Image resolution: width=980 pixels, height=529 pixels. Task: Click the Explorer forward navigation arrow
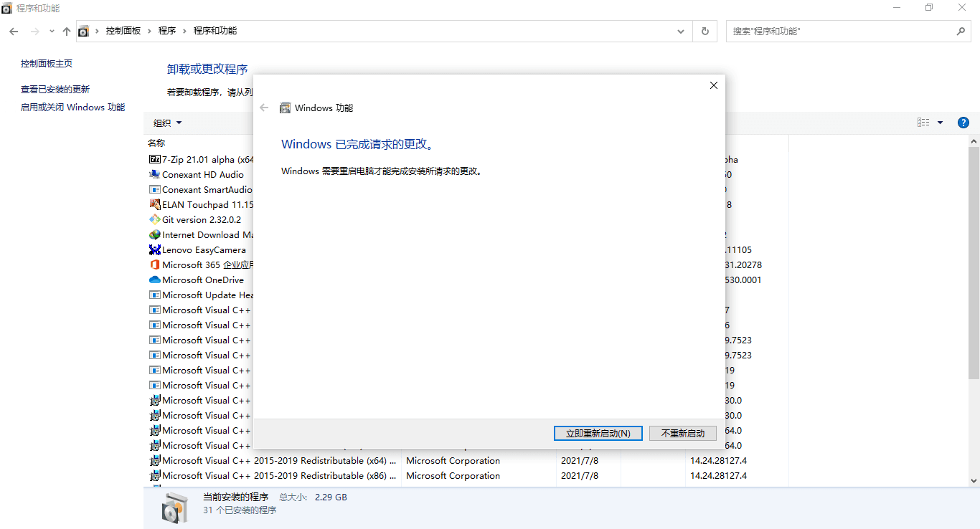(34, 32)
